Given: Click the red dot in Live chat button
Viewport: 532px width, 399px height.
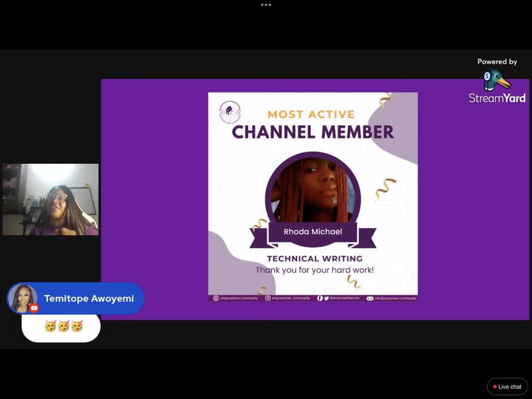Looking at the screenshot, I should 495,387.
